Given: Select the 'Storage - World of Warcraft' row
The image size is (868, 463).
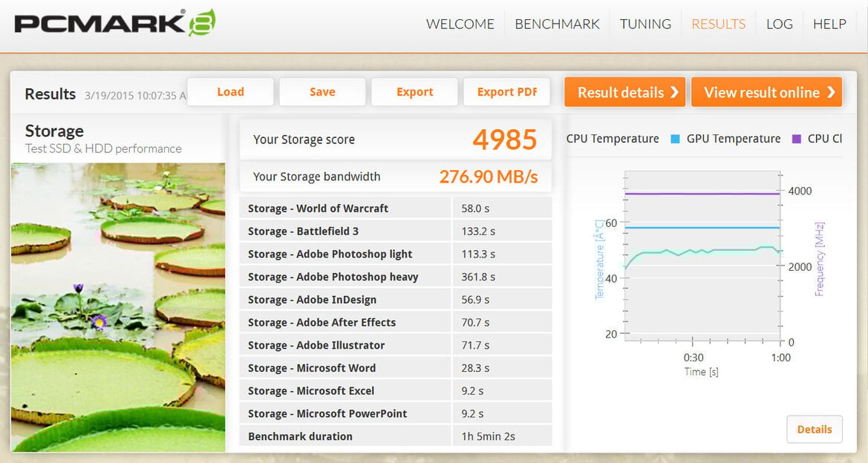Looking at the screenshot, I should [396, 208].
